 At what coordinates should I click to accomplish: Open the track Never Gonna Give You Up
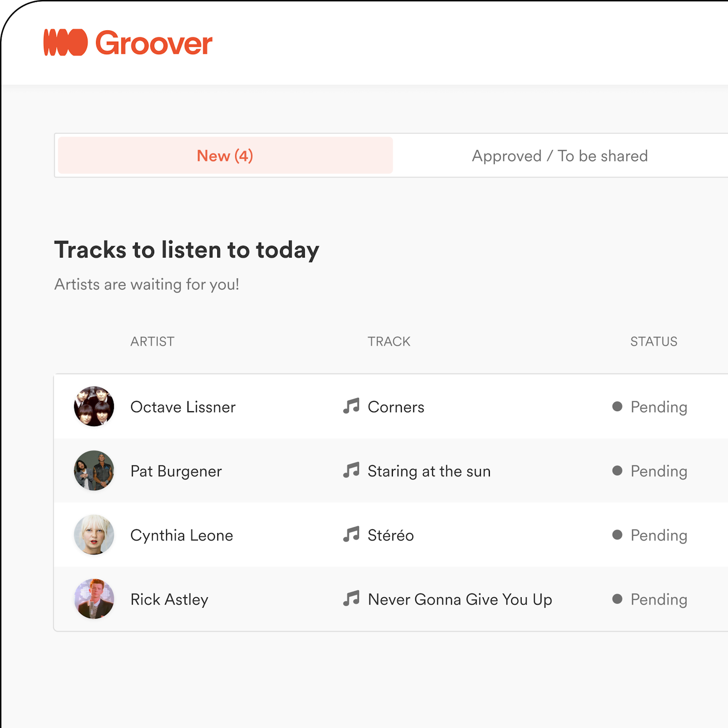(460, 599)
